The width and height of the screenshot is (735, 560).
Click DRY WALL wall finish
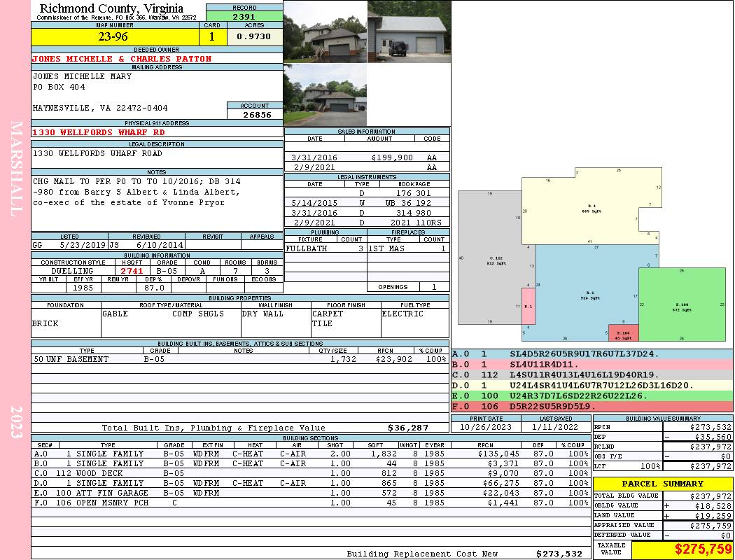[262, 314]
